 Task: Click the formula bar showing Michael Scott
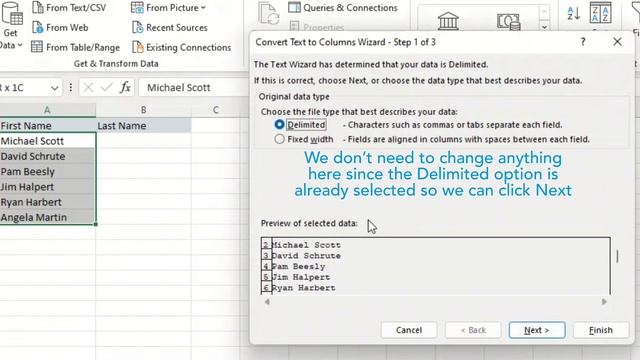[194, 87]
